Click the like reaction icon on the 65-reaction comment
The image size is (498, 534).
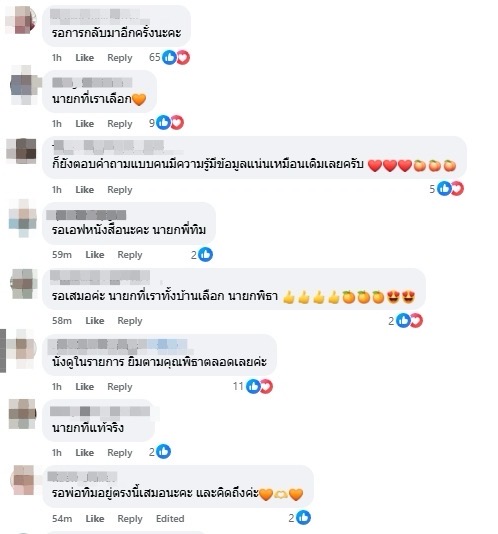pyautogui.click(x=169, y=57)
